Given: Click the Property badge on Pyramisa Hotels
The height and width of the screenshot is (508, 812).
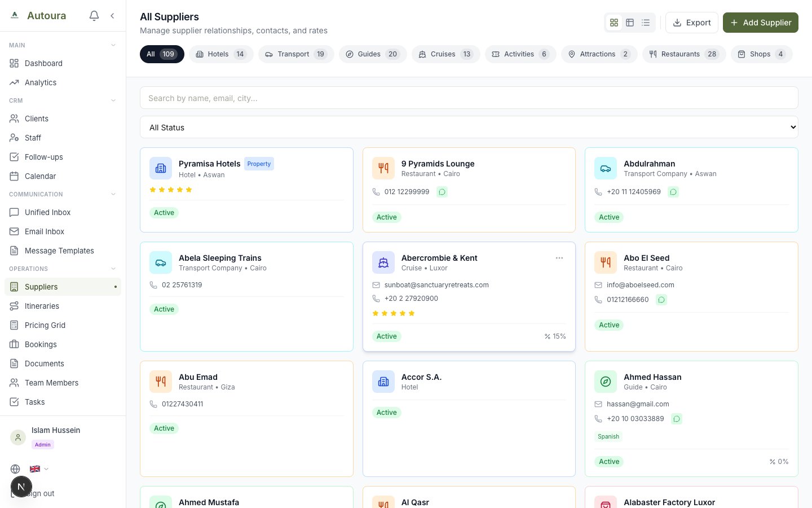Looking at the screenshot, I should tap(259, 164).
